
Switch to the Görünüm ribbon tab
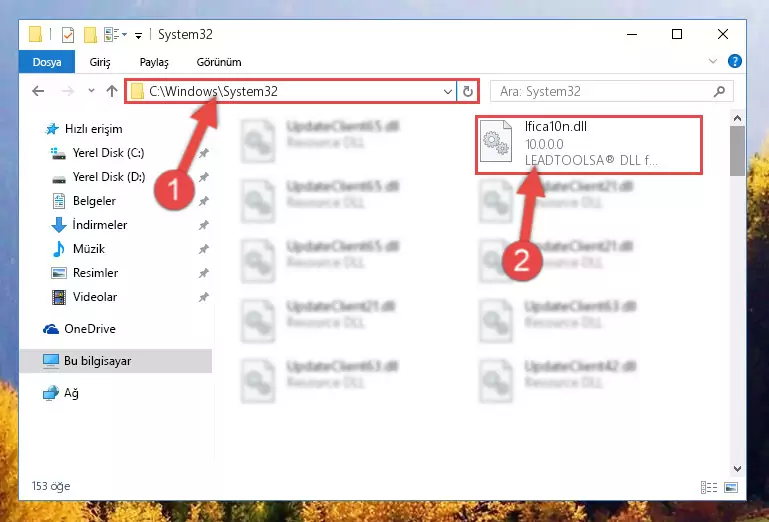[219, 62]
